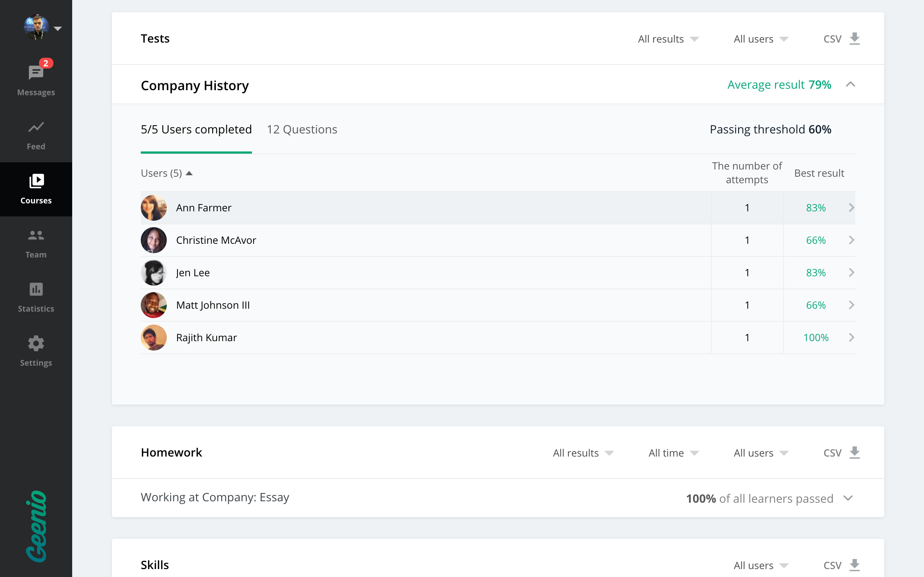Open the profile avatar menu
The height and width of the screenshot is (577, 924).
41,27
